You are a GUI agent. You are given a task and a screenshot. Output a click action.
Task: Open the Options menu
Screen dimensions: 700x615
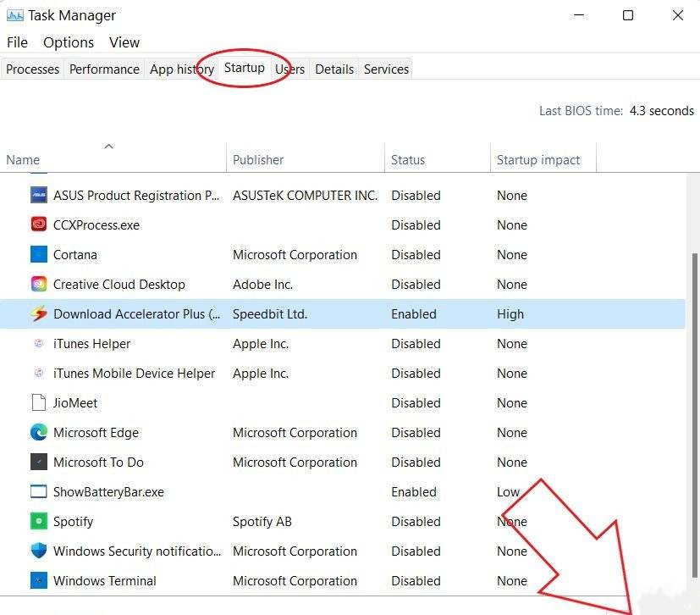click(69, 42)
